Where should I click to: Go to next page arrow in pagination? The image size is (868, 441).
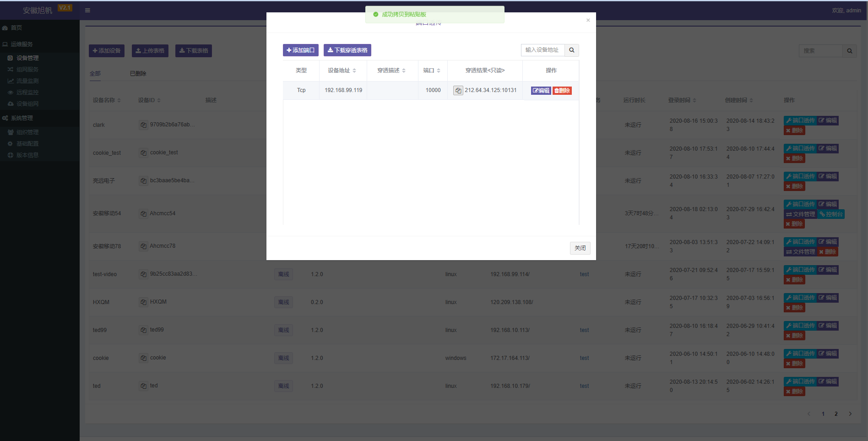850,414
